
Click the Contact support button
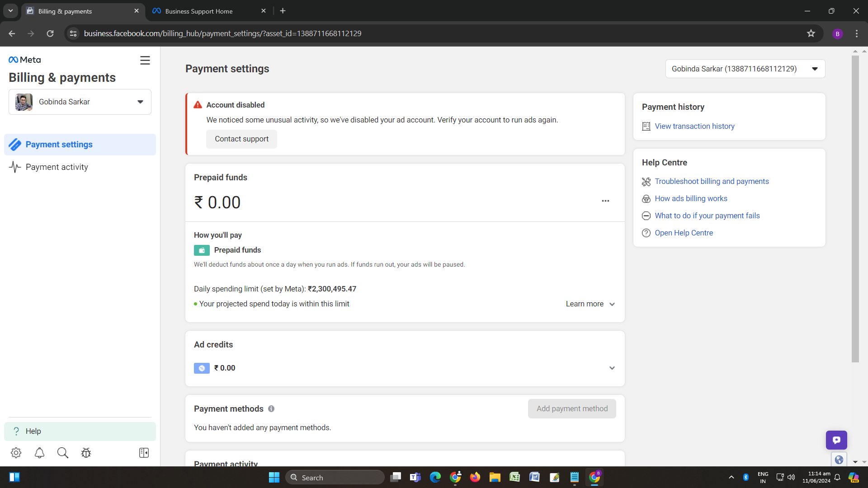tap(241, 139)
